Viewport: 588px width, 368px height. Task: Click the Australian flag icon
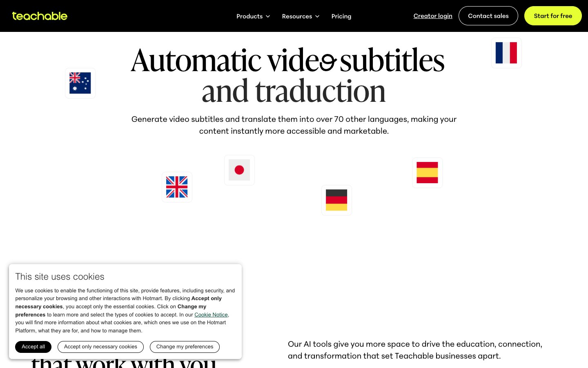click(80, 83)
